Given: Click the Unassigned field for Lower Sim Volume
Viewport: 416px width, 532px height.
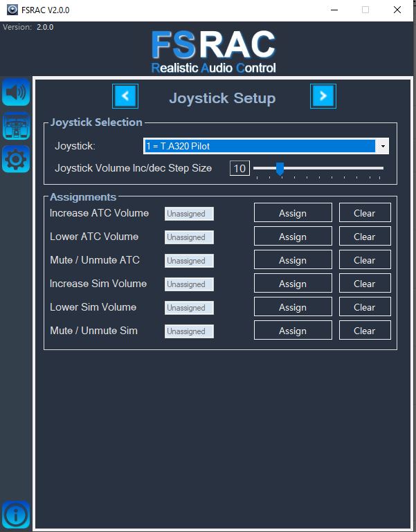Looking at the screenshot, I should (189, 308).
